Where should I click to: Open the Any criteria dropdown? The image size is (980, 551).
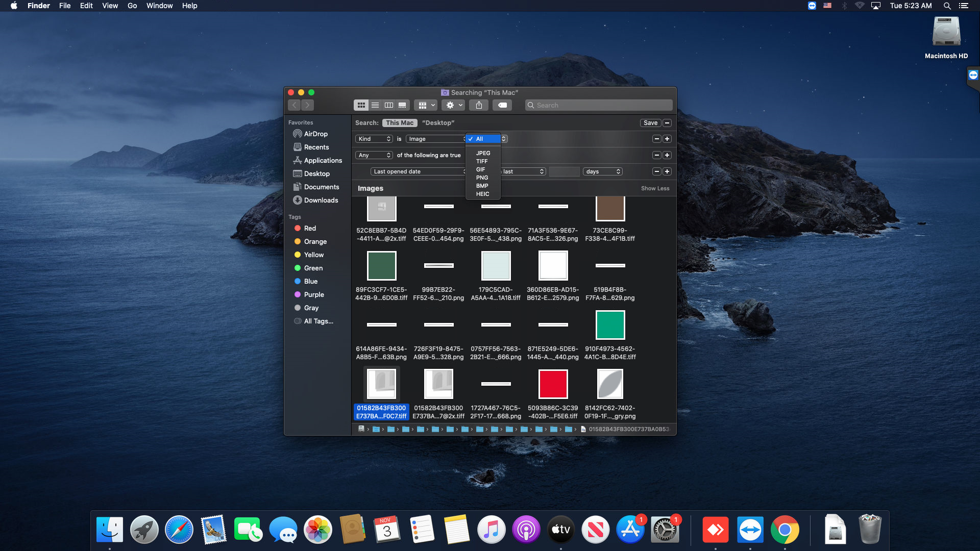pyautogui.click(x=374, y=155)
